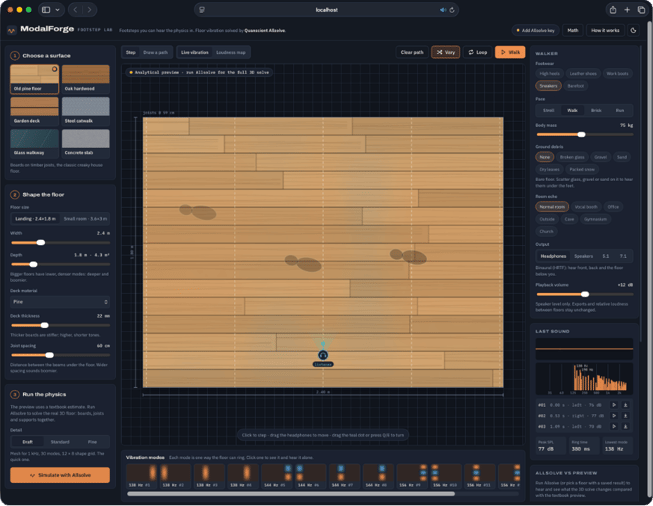Choose Gravel ground debris
The width and height of the screenshot is (653, 506).
[x=600, y=157]
